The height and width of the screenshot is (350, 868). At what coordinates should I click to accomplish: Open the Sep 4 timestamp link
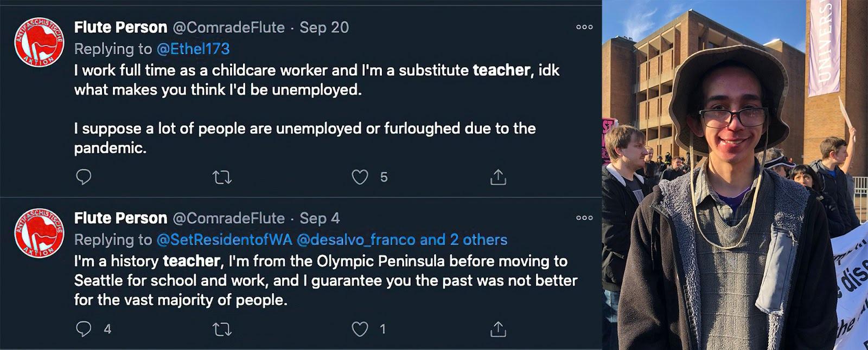[x=320, y=218]
